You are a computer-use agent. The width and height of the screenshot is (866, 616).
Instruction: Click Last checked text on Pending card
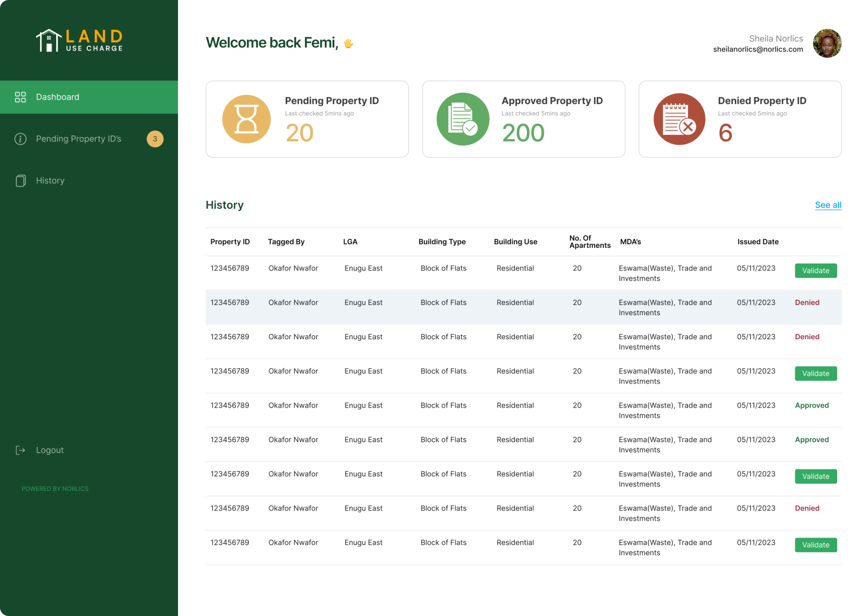[x=319, y=114]
